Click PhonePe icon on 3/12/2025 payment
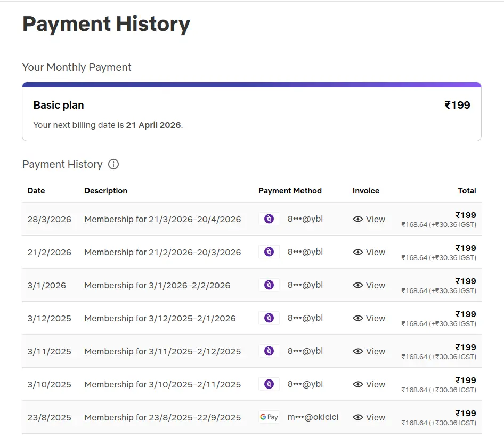This screenshot has width=504, height=437. 269,318
